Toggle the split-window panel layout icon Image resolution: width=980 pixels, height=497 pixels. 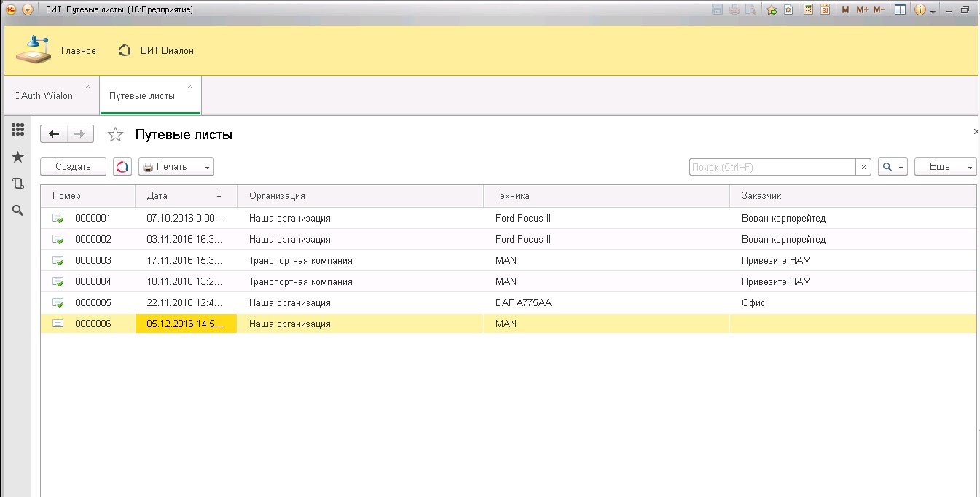(901, 9)
